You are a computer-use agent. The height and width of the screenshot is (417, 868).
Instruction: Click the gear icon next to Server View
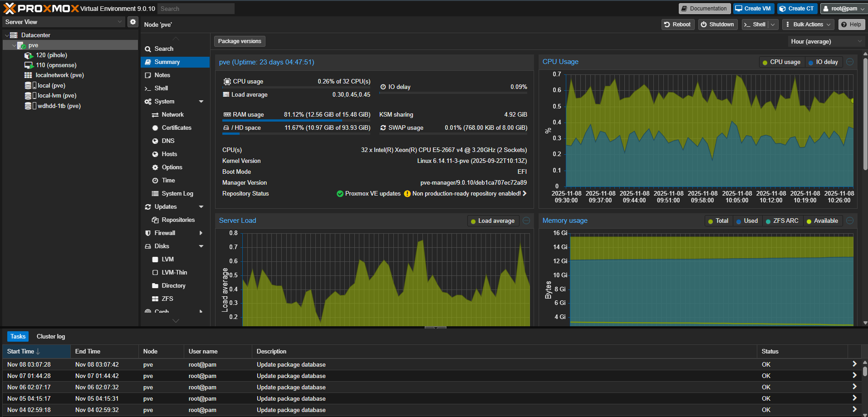click(x=132, y=21)
